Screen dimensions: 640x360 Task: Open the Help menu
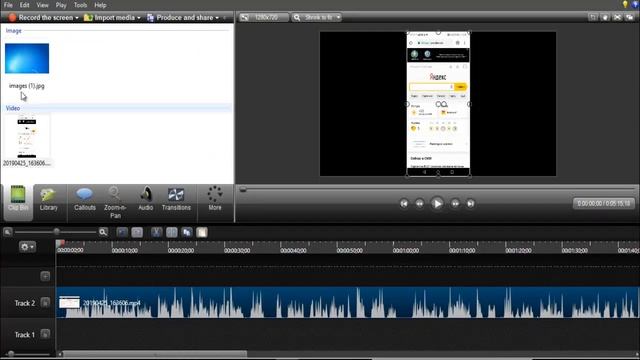[100, 5]
